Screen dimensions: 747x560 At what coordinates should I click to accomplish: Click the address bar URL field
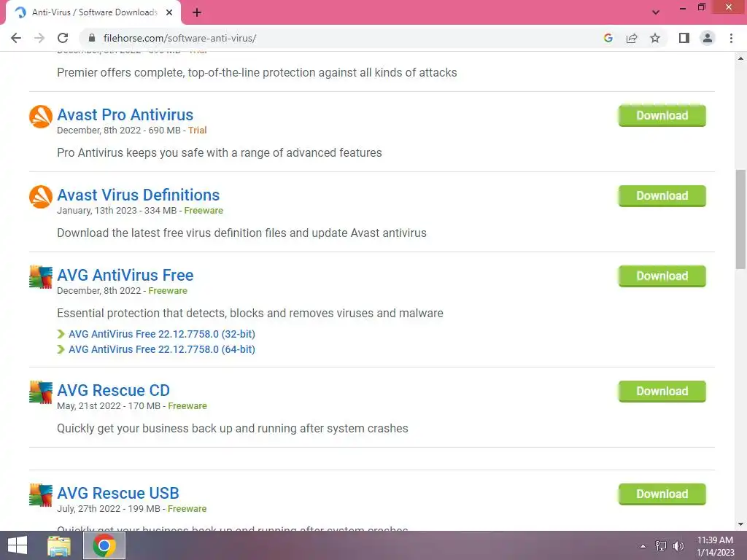coord(343,38)
